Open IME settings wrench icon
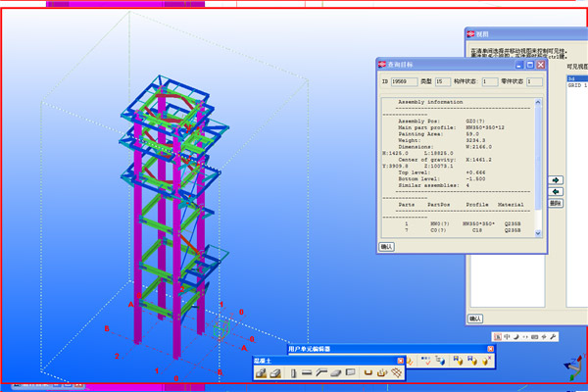 (x=554, y=337)
